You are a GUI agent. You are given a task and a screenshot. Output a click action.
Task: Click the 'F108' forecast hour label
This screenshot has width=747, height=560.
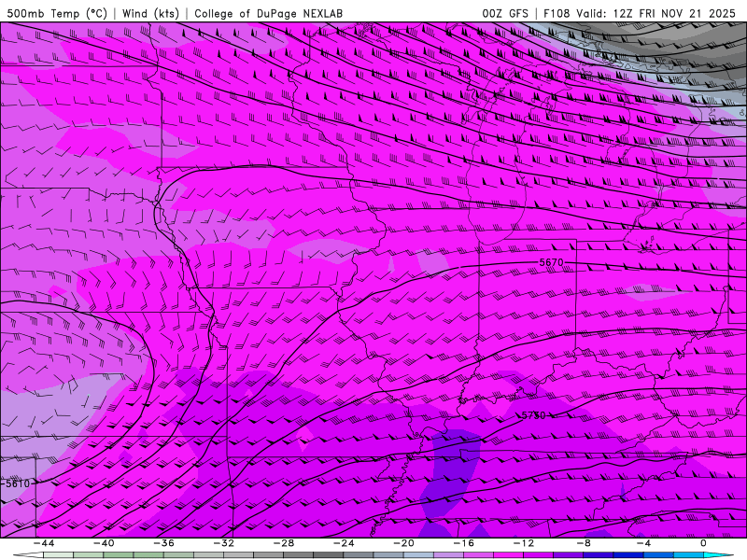(x=557, y=13)
